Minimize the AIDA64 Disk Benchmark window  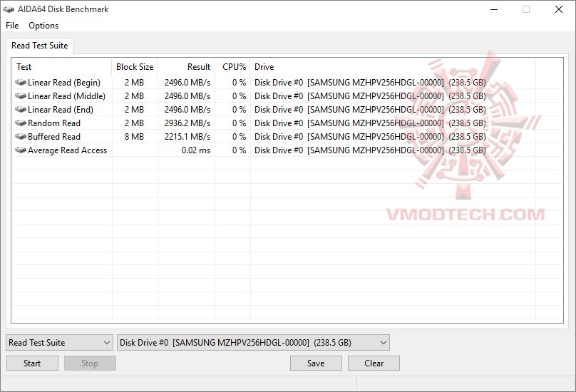pos(494,9)
